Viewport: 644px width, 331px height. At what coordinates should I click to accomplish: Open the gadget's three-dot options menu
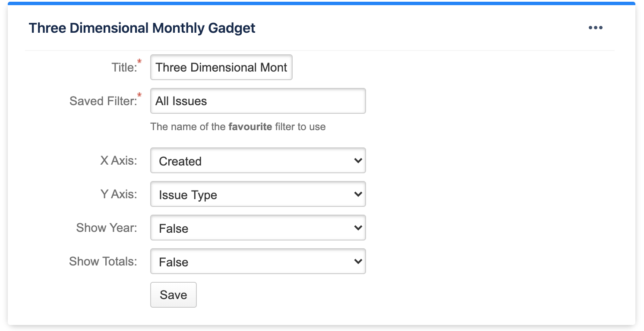point(595,28)
